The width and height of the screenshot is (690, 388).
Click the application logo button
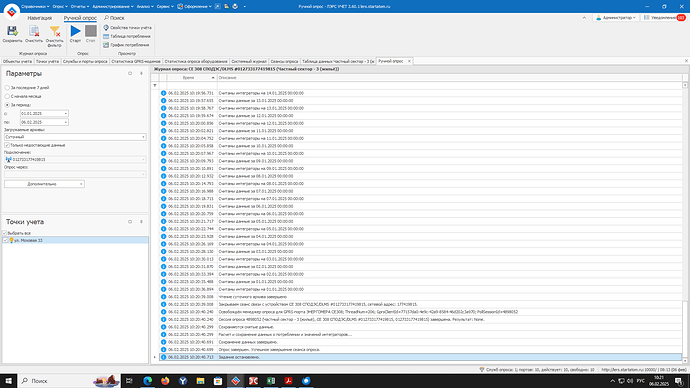coord(12,11)
